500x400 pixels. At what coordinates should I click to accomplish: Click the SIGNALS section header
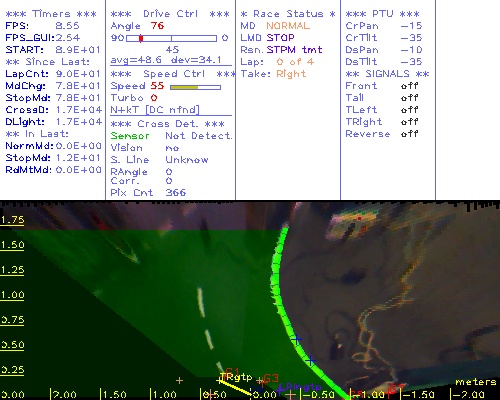(387, 74)
